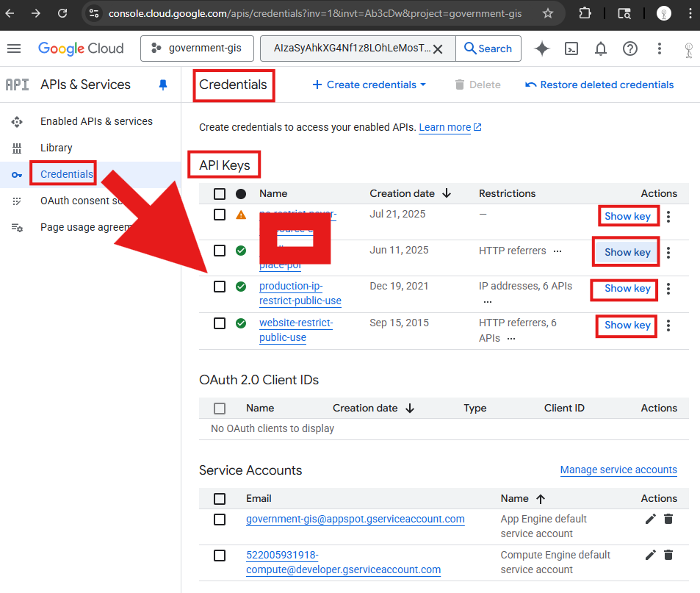The image size is (700, 593).
Task: Open Library in the sidebar
Action: [x=57, y=148]
